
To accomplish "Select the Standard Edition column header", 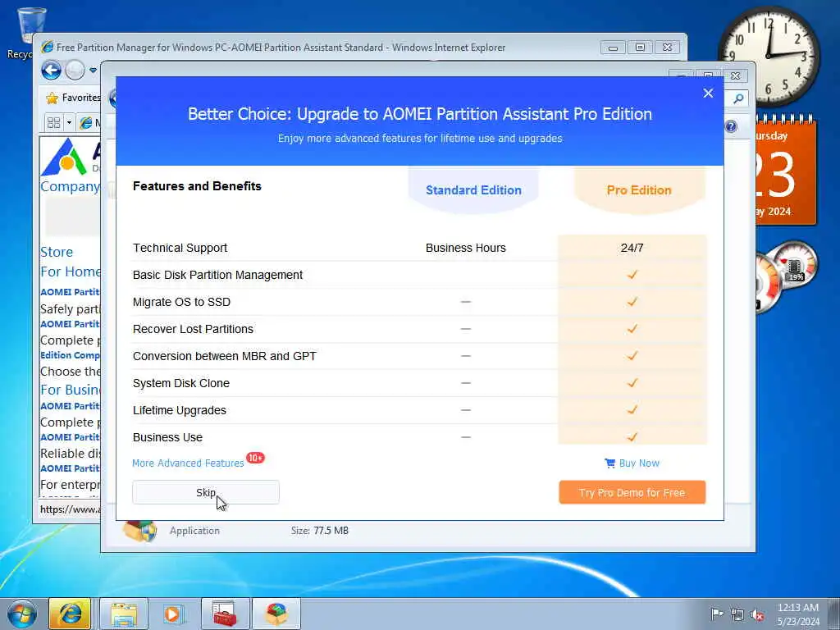I will [473, 190].
